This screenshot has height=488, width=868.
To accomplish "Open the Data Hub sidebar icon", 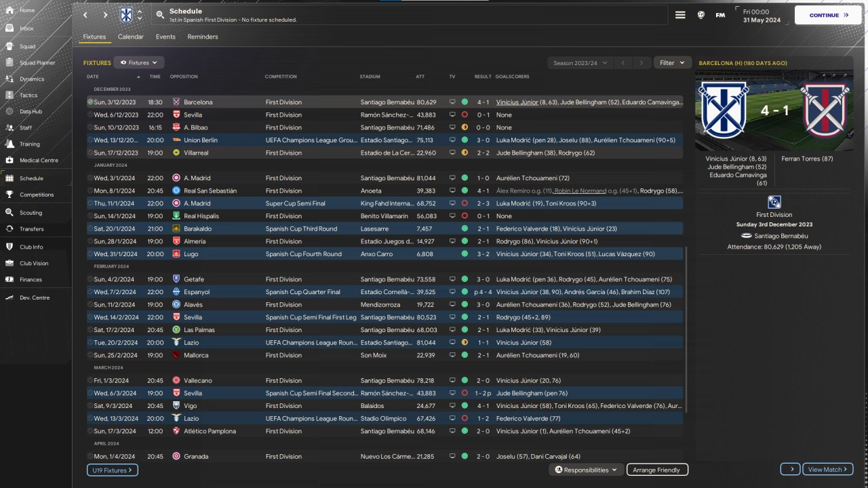I will (x=10, y=111).
